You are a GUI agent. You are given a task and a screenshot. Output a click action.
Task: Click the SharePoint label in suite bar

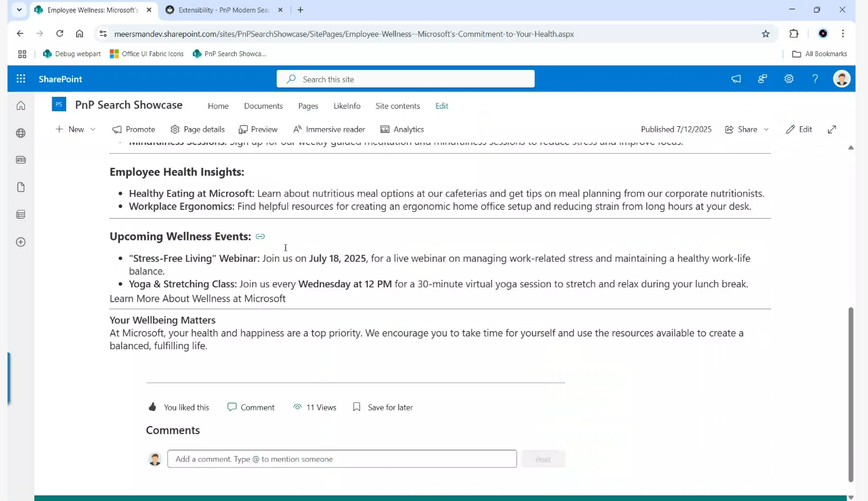coord(61,79)
